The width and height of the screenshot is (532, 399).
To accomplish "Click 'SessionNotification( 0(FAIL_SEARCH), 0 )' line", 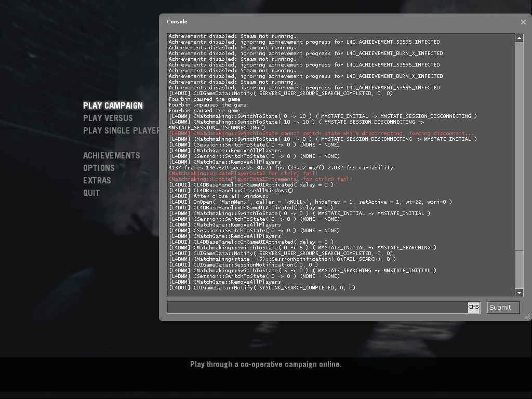I will (282, 259).
